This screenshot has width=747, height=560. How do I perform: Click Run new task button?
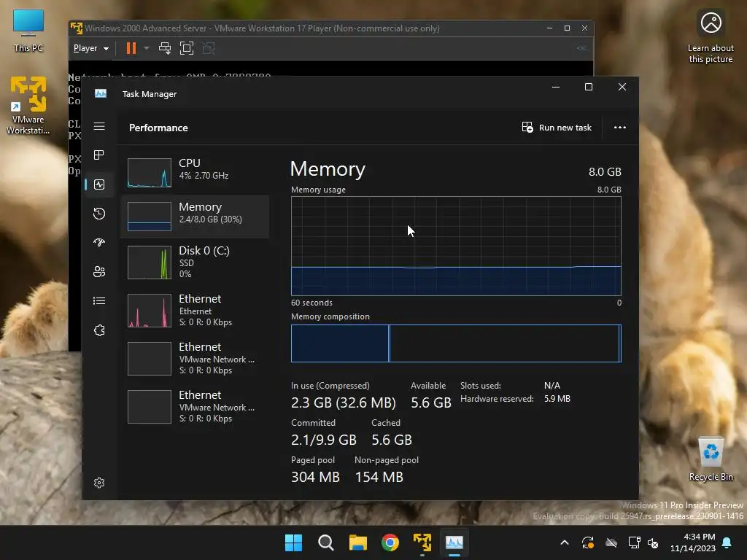click(557, 128)
